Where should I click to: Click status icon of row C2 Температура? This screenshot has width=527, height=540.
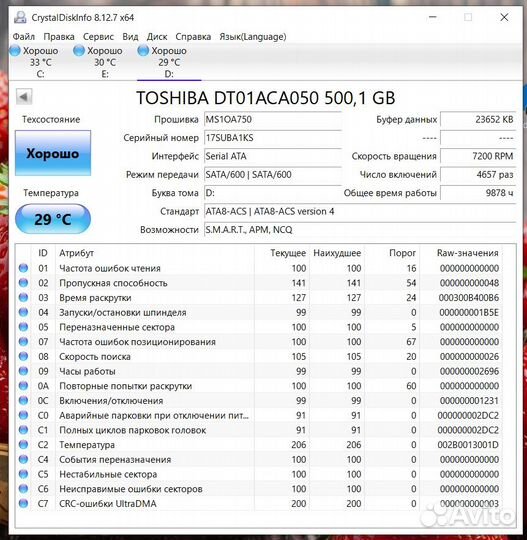click(x=23, y=444)
